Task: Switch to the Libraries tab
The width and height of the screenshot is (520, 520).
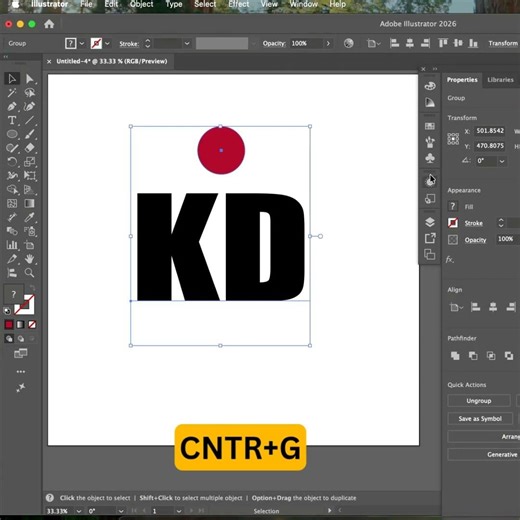Action: click(x=500, y=80)
